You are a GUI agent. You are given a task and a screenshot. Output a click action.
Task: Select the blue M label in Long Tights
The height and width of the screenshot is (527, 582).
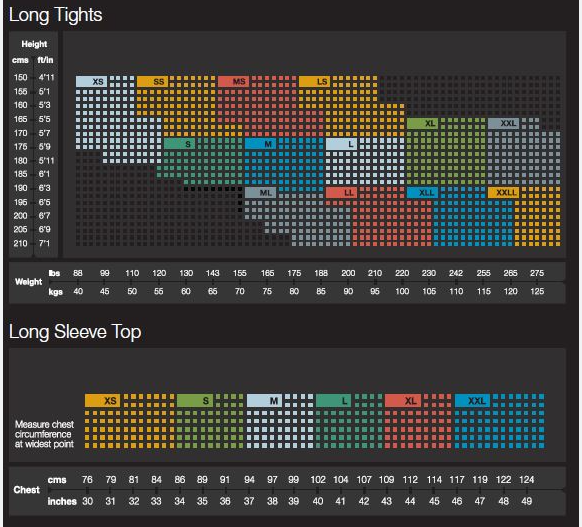pos(260,144)
